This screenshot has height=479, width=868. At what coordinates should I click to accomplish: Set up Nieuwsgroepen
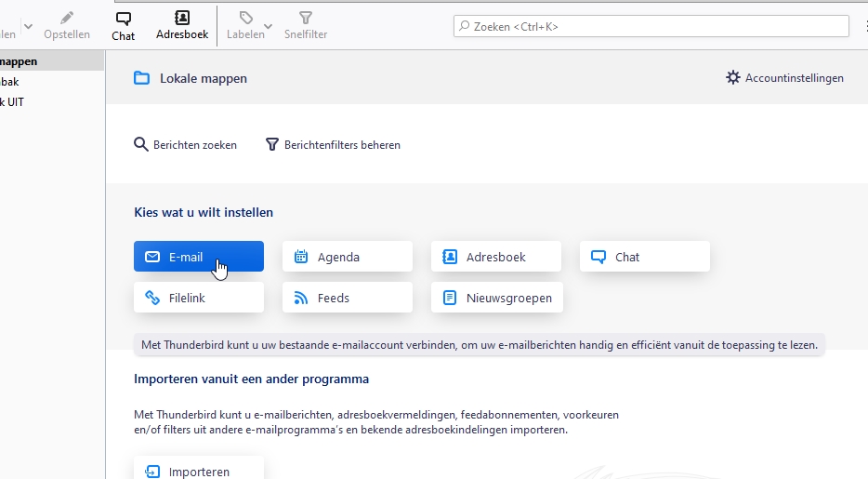tap(496, 298)
